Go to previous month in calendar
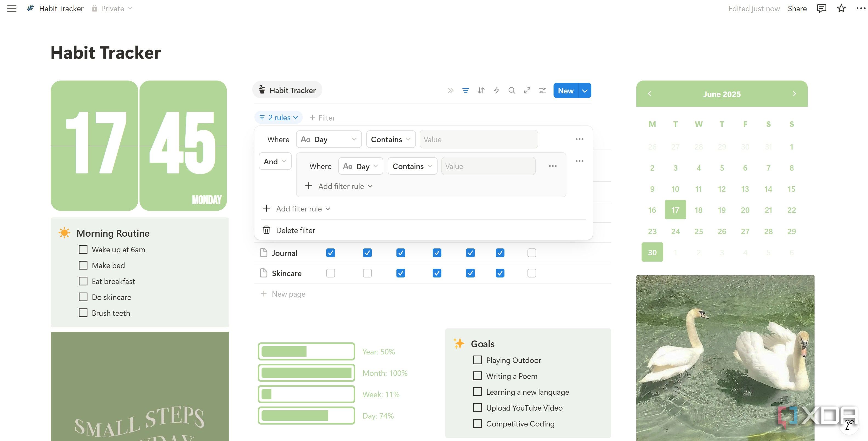The width and height of the screenshot is (868, 441). tap(650, 94)
